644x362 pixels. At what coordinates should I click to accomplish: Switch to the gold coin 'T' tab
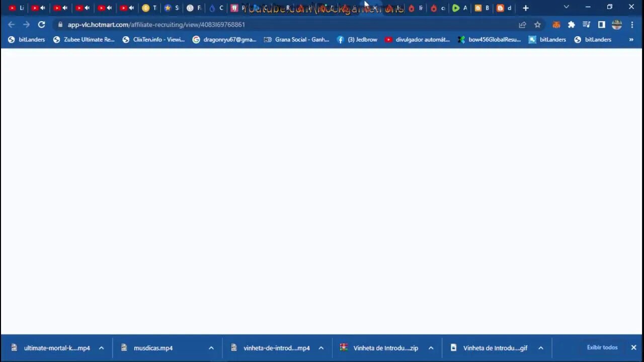tap(149, 8)
